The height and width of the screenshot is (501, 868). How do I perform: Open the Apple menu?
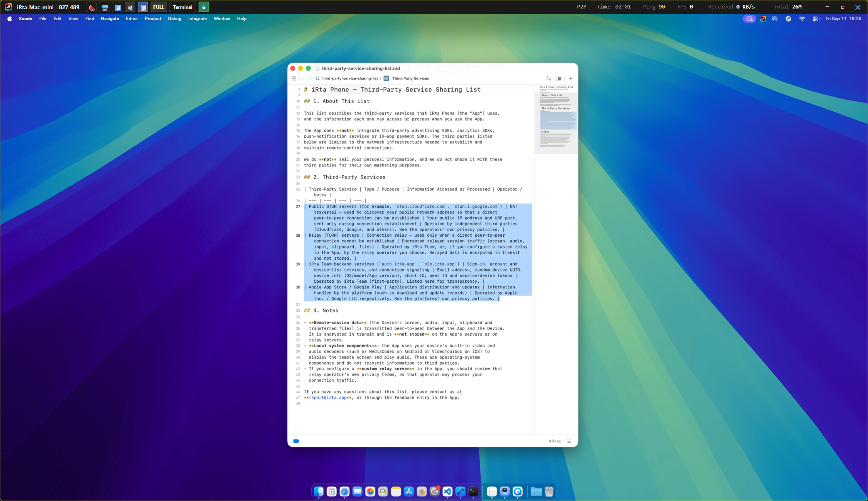pyautogui.click(x=9, y=19)
